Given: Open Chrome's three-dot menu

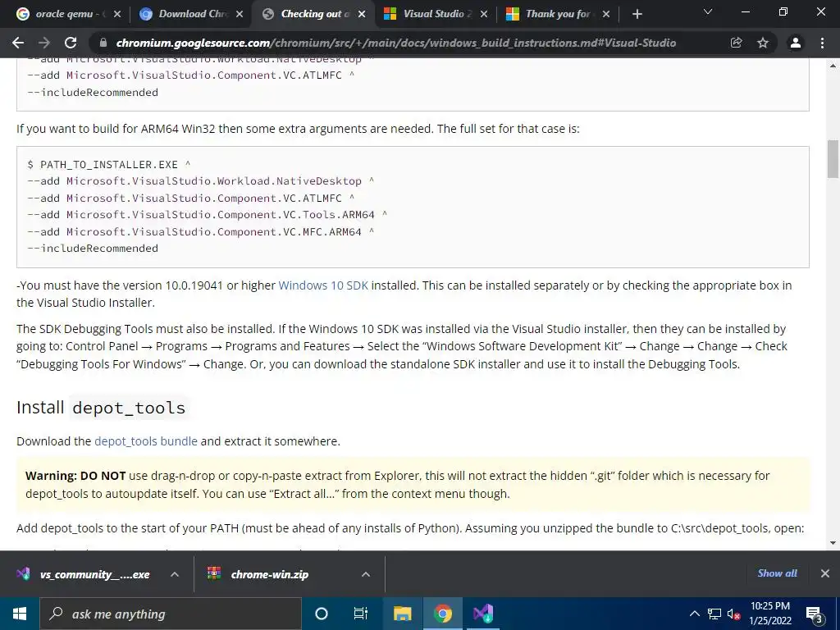Looking at the screenshot, I should tap(822, 43).
